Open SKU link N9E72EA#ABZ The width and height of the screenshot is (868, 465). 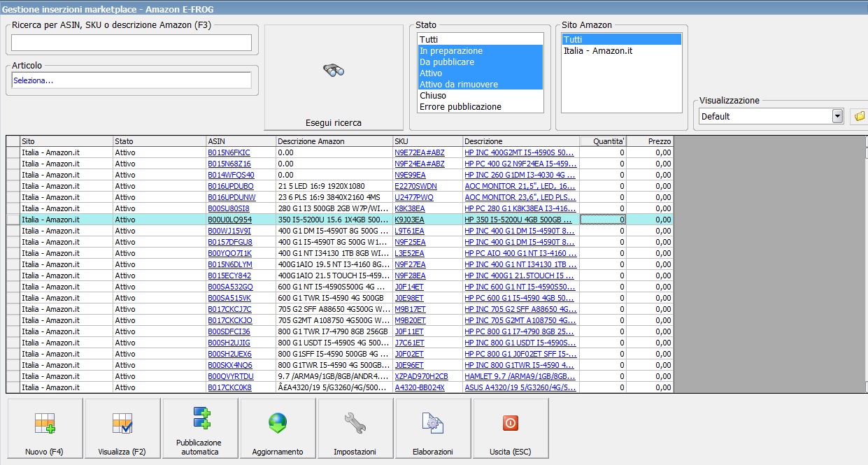420,152
